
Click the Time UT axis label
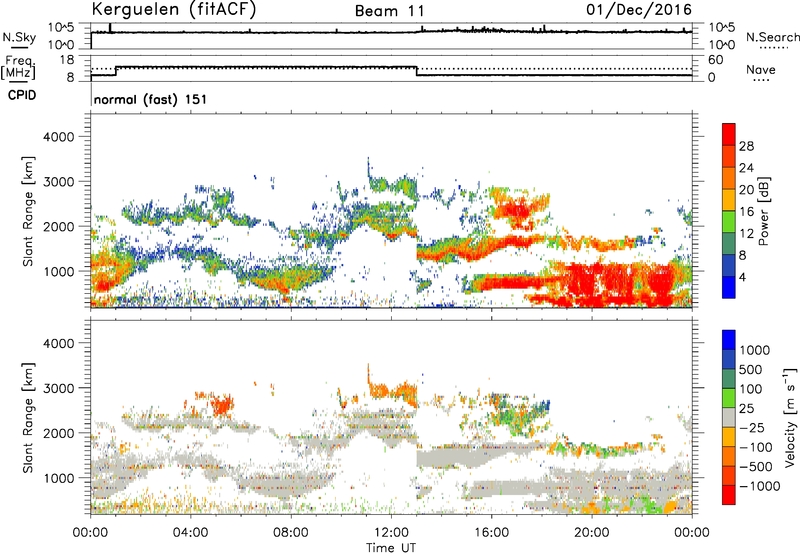click(391, 548)
